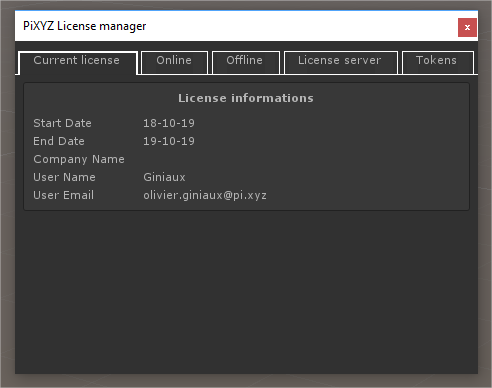The height and width of the screenshot is (388, 492).
Task: Click the User Email label
Action: click(64, 195)
